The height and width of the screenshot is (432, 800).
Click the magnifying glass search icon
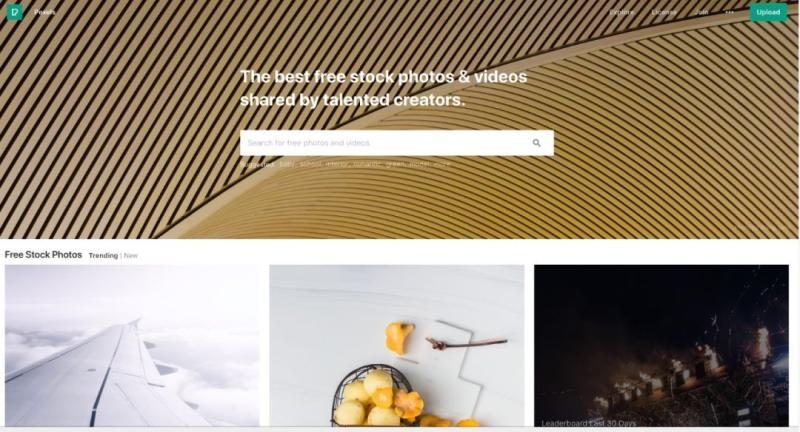(537, 143)
